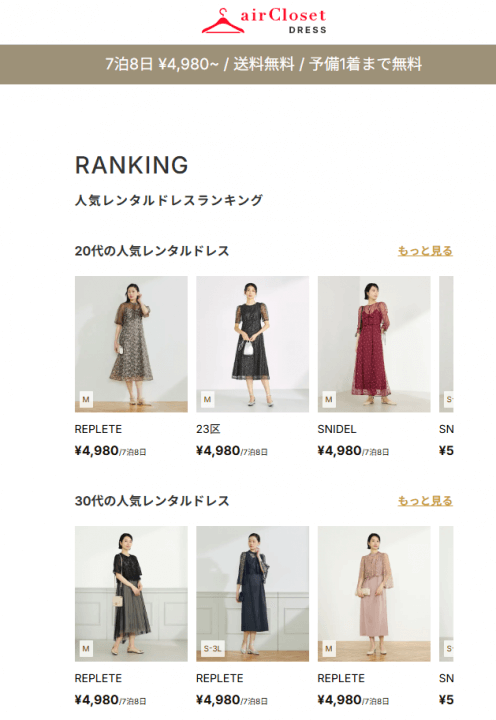This screenshot has height=720, width=496.
Task: View more dresses for 30代 ranking
Action: [425, 501]
